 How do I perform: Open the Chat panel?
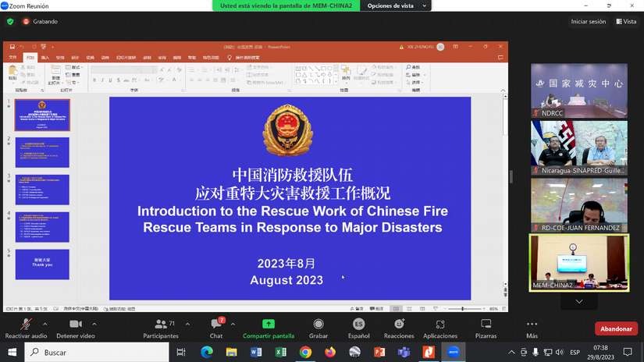tap(216, 325)
